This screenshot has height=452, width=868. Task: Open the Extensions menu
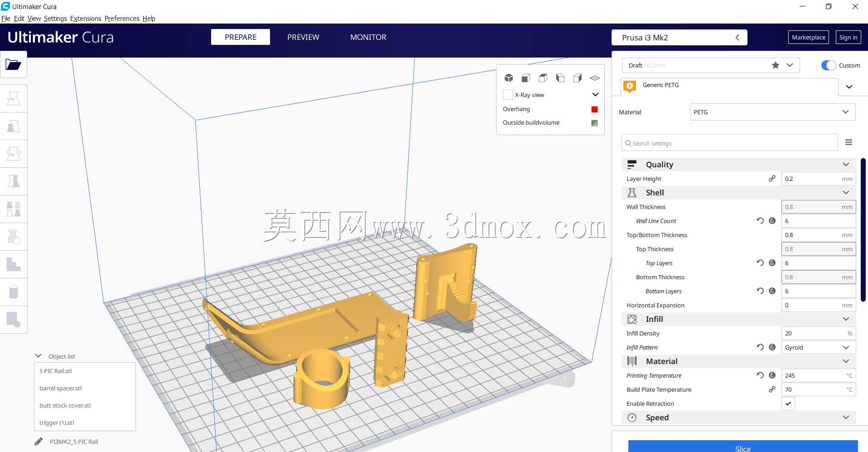tap(86, 19)
